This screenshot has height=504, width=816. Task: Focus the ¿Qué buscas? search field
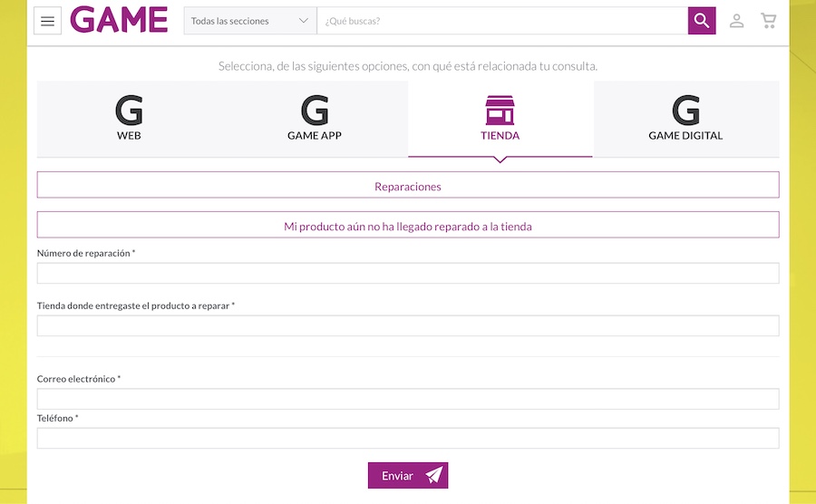tap(502, 21)
